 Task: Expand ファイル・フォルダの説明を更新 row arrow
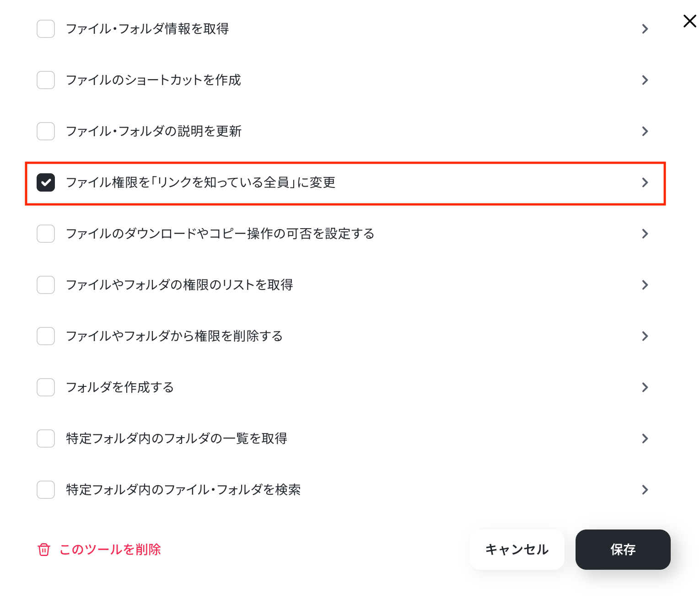coord(645,131)
